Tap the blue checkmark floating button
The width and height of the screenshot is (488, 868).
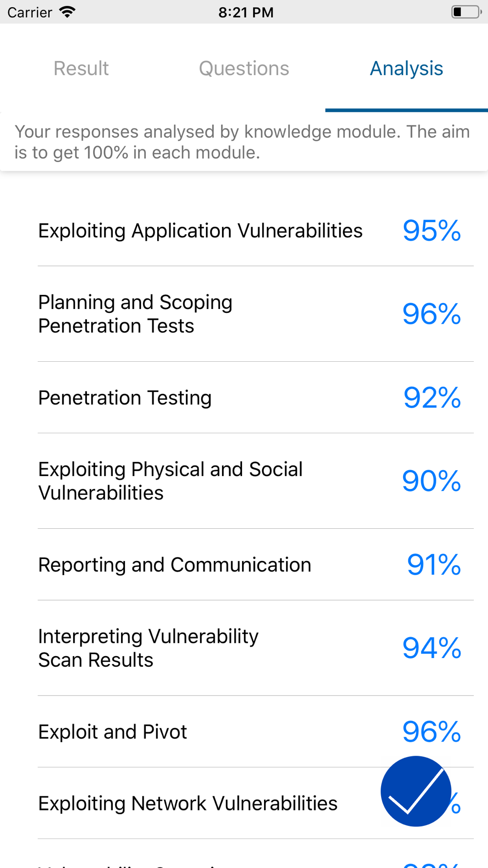pyautogui.click(x=416, y=791)
